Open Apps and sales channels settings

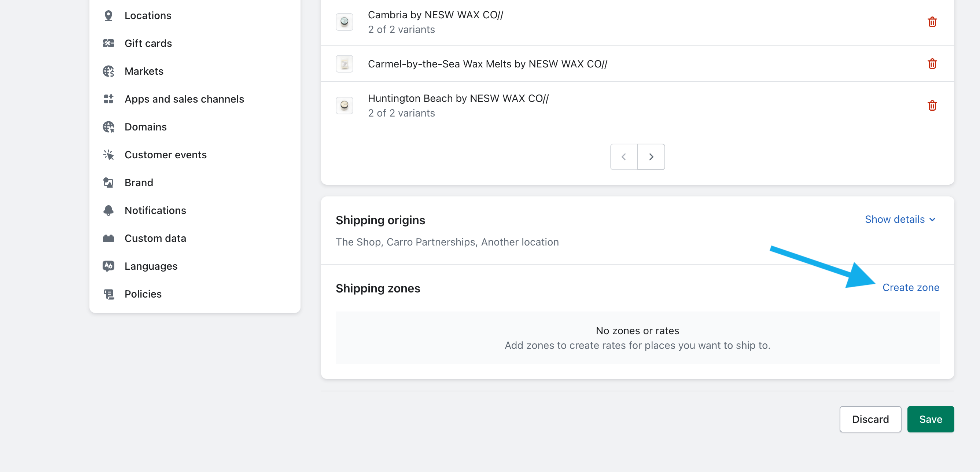[184, 99]
